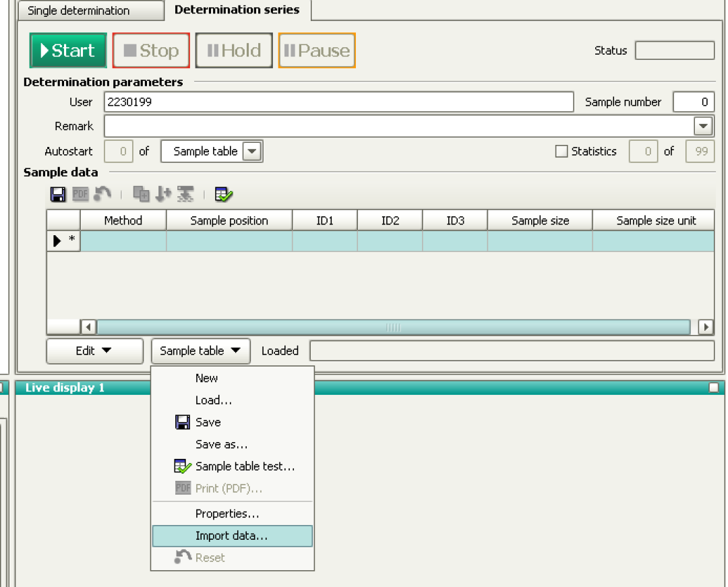
Task: Open the Autostart Sample table combo box
Action: (212, 151)
